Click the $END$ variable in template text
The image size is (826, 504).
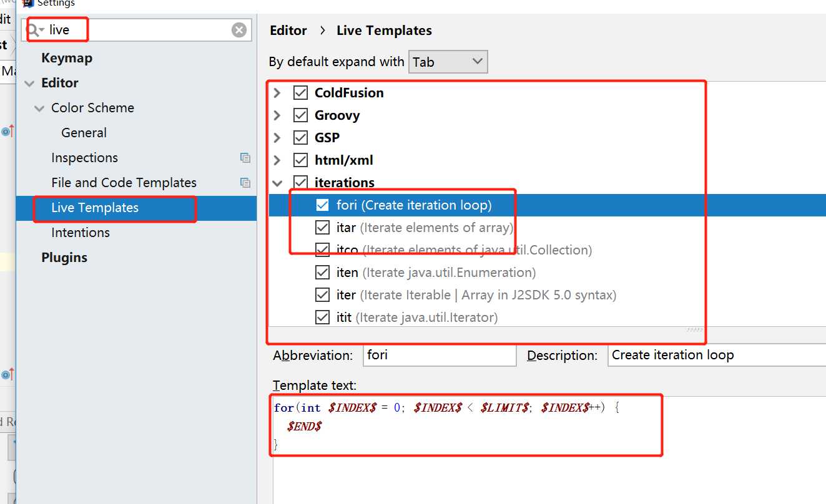(x=304, y=427)
